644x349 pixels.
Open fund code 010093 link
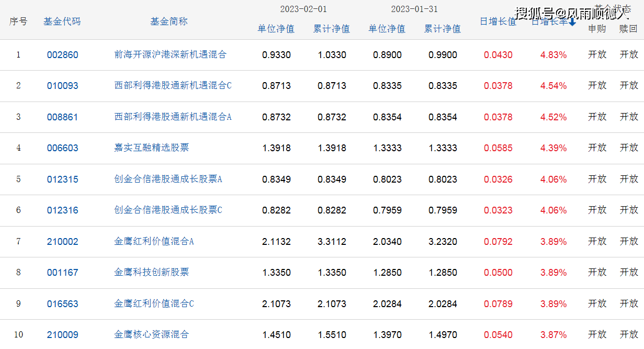[62, 86]
